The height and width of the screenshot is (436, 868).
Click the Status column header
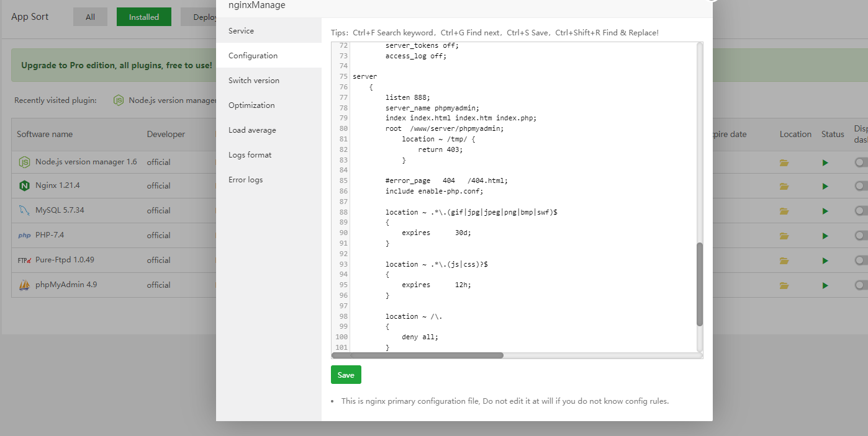click(833, 134)
